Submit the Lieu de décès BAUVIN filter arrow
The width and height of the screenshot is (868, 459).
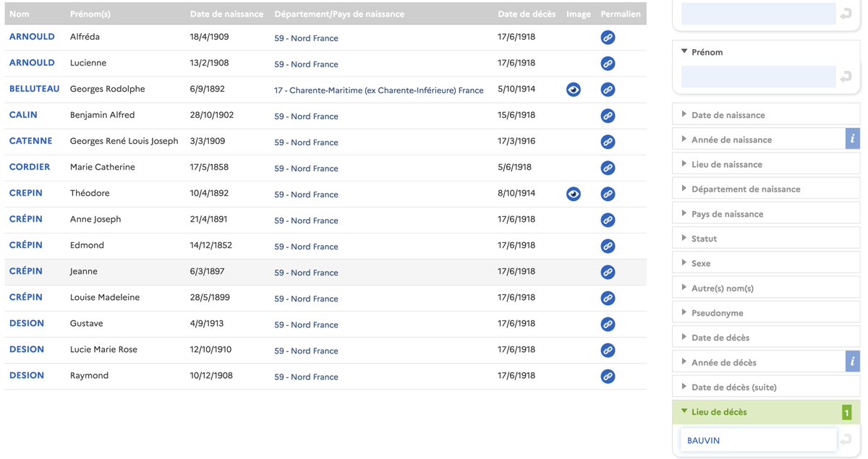pyautogui.click(x=846, y=439)
